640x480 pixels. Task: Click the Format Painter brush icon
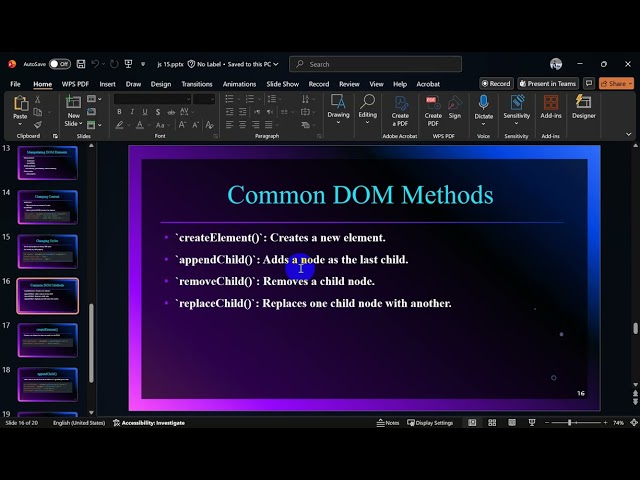pos(38,124)
